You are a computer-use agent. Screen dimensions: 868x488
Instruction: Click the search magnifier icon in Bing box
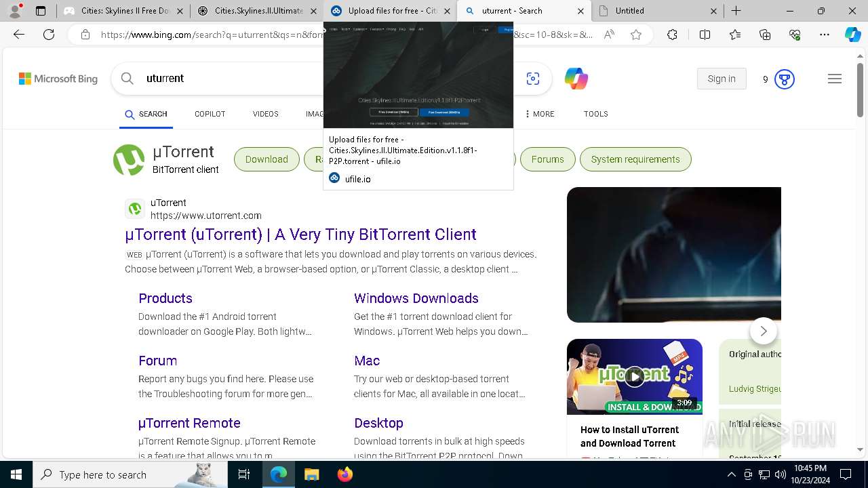coord(127,79)
